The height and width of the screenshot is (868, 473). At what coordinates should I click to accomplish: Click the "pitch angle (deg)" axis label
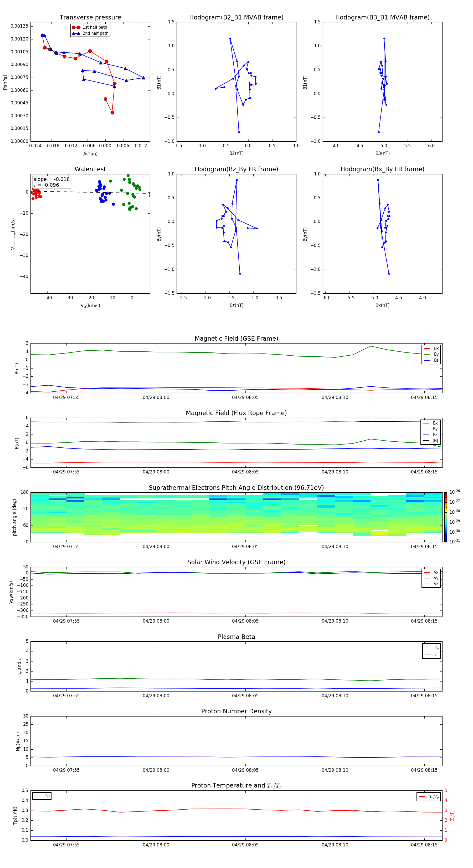(14, 517)
